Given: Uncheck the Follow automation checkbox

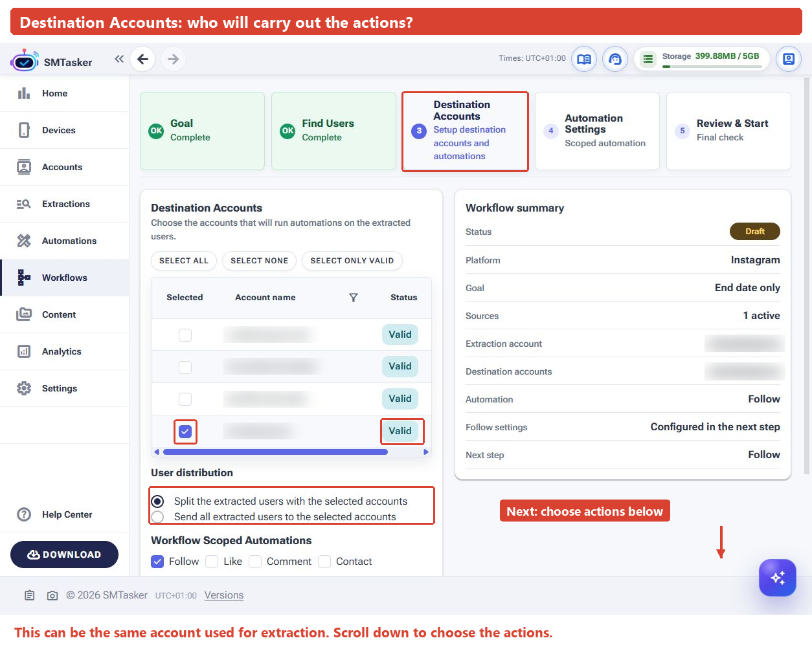Looking at the screenshot, I should 157,562.
